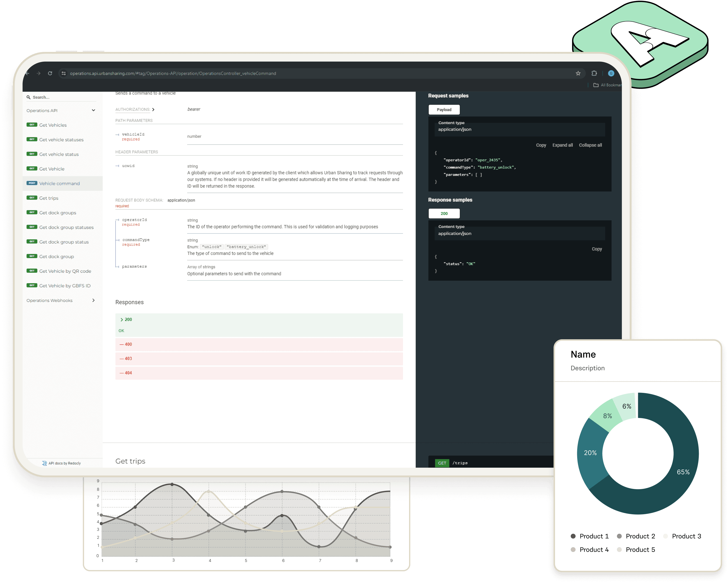
Task: Toggle the Payload request sample tab
Action: tap(444, 109)
